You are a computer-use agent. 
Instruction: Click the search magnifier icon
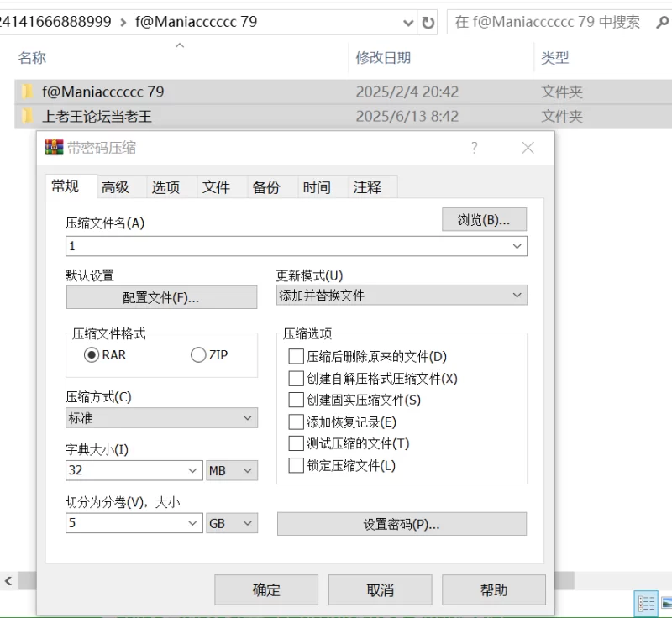click(662, 22)
